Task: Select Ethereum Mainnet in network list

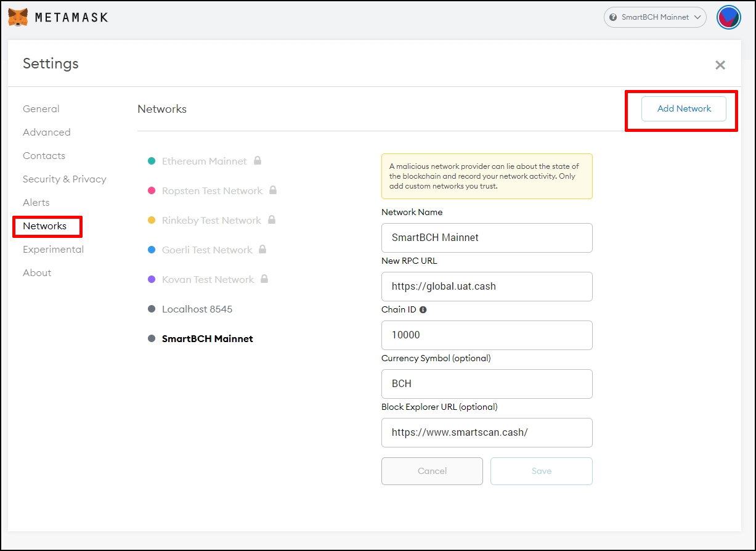Action: point(204,161)
